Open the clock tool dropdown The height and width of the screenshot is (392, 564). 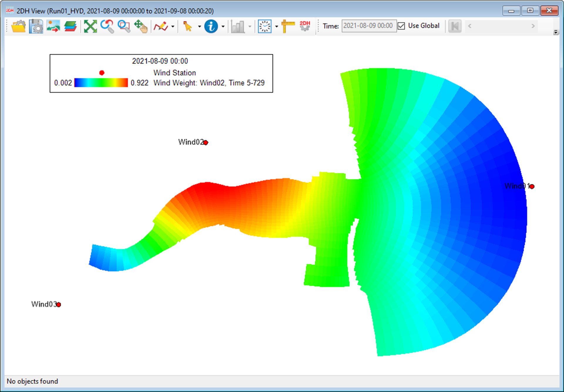click(276, 26)
